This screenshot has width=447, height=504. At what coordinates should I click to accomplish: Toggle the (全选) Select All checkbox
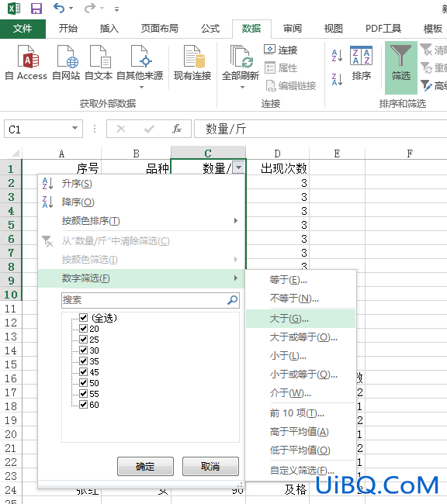tap(83, 318)
